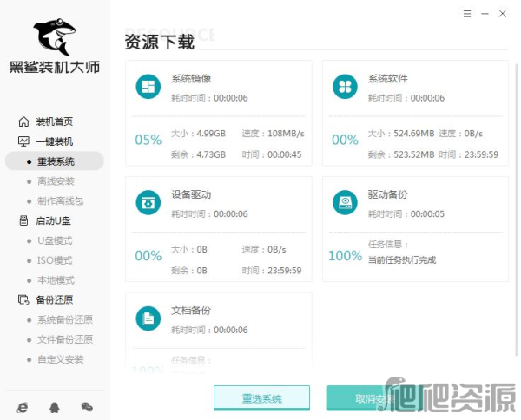Choose U盘模式 in the sidebar
Screen dimensions: 521x420
[55, 240]
